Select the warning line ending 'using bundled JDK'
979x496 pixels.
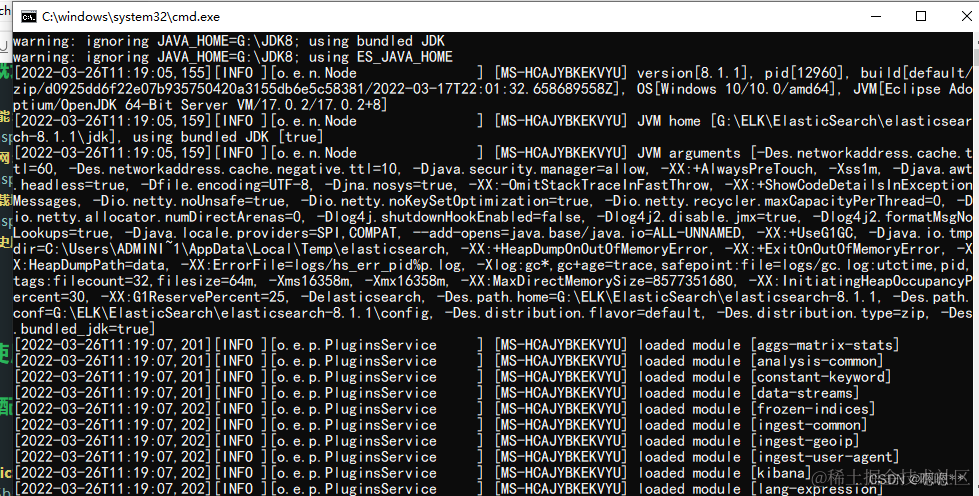[x=229, y=41]
